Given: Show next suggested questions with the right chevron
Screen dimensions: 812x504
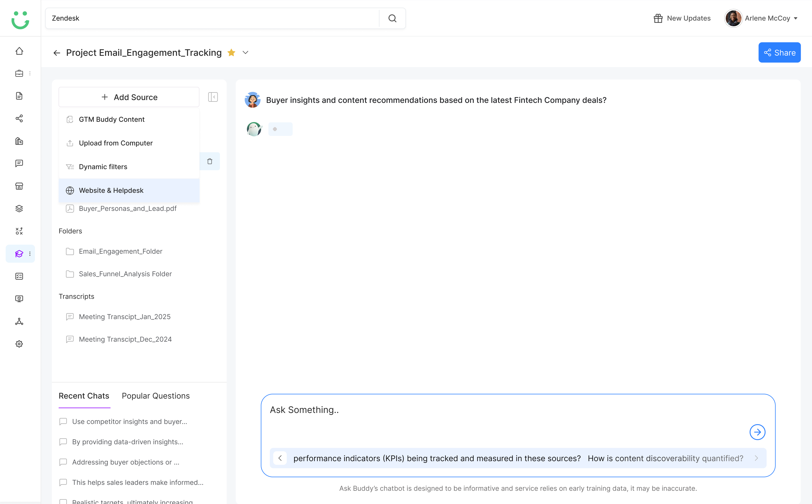Looking at the screenshot, I should tap(756, 458).
